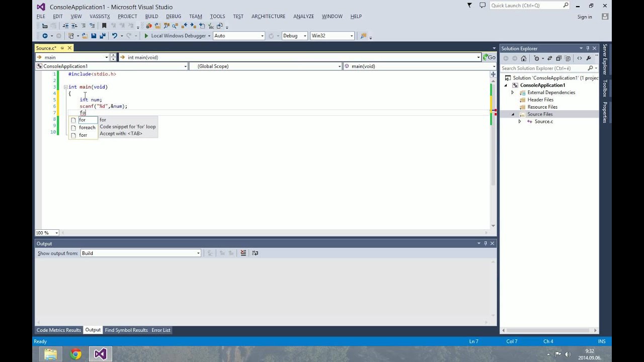This screenshot has width=644, height=362.
Task: Open the FILE menu
Action: (41, 17)
